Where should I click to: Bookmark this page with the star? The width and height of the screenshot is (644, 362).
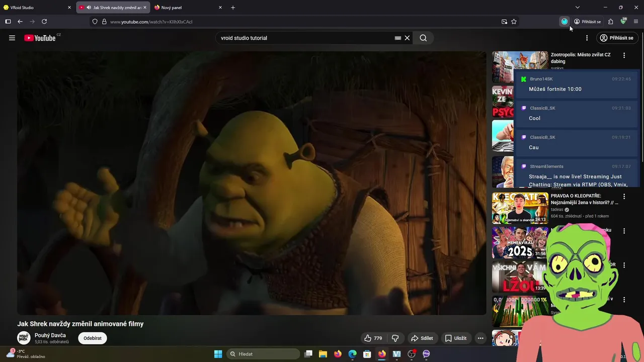click(514, 22)
